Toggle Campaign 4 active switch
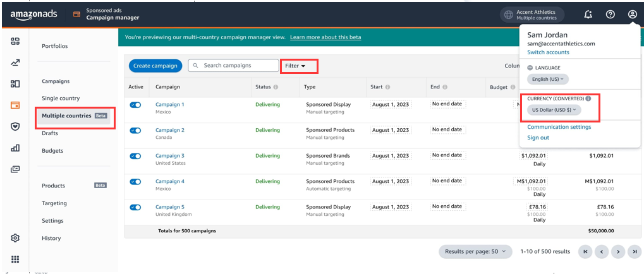Screen dimensions: 644x274 point(135,182)
